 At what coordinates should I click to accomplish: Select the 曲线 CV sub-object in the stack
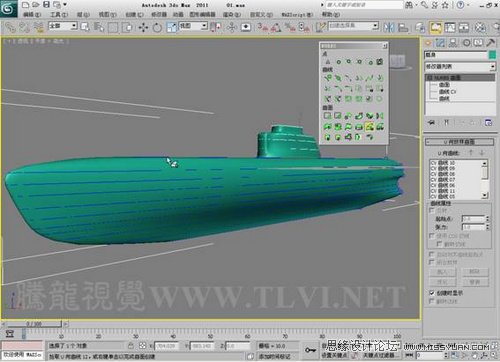point(448,91)
